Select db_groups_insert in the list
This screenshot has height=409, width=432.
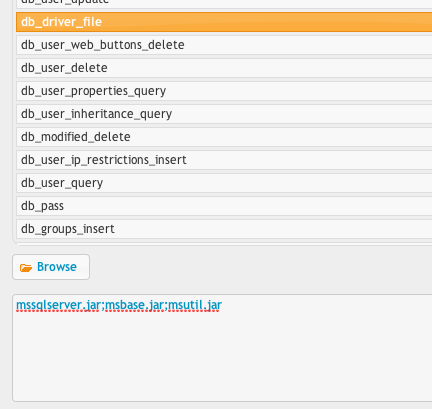pyautogui.click(x=224, y=229)
